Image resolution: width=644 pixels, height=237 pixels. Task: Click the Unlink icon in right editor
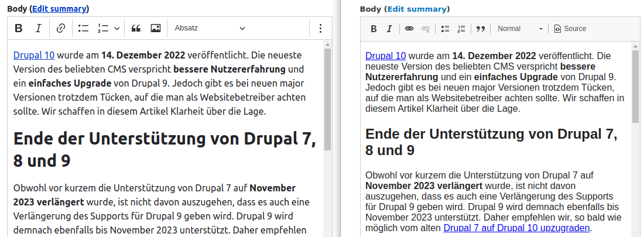click(x=426, y=29)
